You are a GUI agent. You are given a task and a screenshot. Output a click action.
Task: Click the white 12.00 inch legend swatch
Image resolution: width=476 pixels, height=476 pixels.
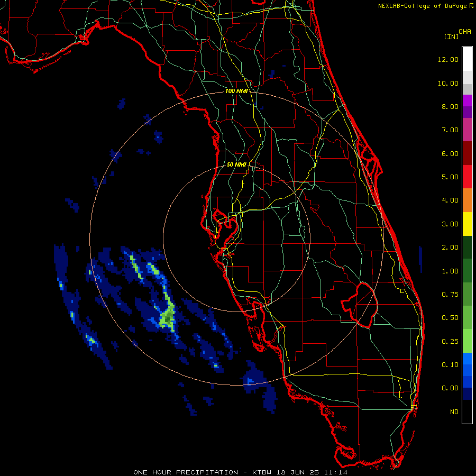pyautogui.click(x=467, y=59)
